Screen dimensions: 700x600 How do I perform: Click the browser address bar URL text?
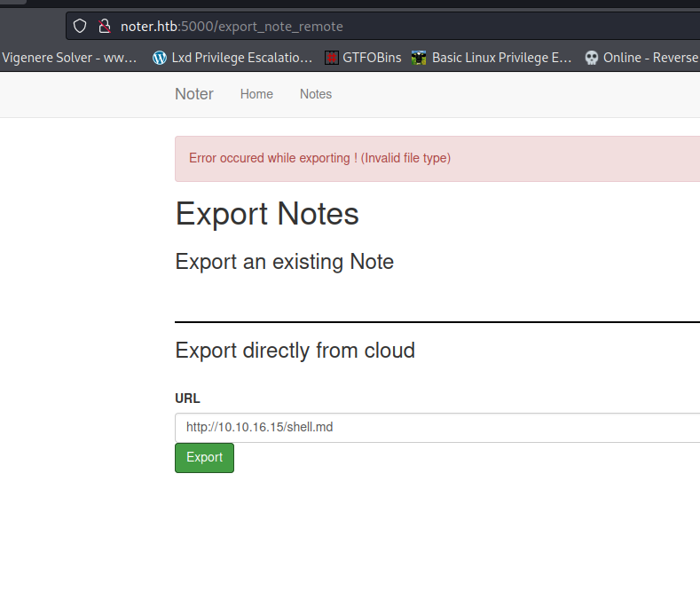(x=232, y=27)
